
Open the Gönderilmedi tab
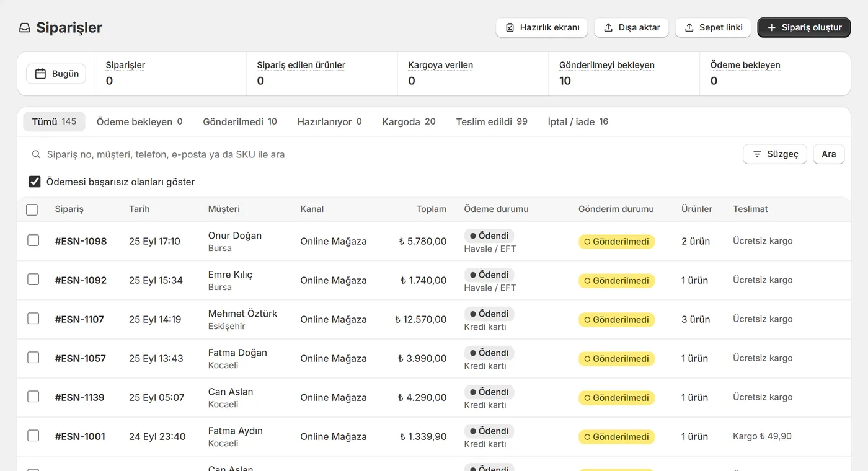click(x=240, y=121)
